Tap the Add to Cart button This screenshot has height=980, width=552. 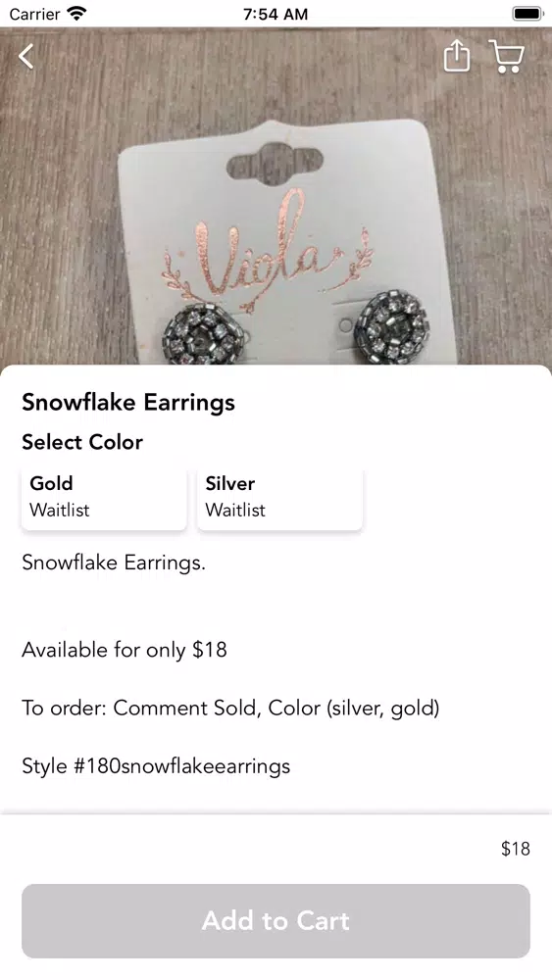click(276, 920)
